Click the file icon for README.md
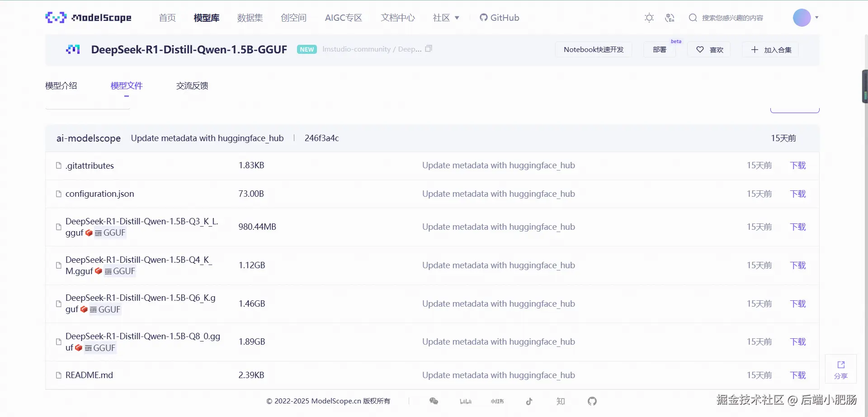Image resolution: width=868 pixels, height=417 pixels. click(x=58, y=375)
